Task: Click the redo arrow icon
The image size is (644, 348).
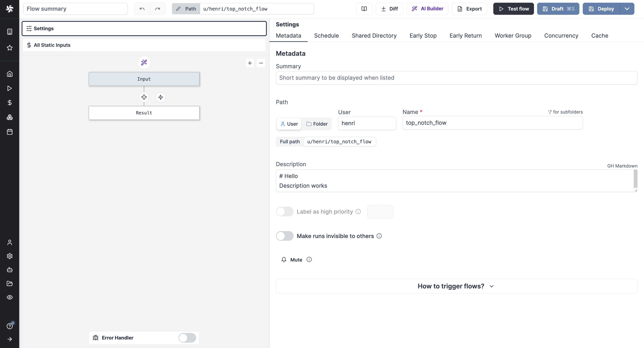Action: coord(157,9)
